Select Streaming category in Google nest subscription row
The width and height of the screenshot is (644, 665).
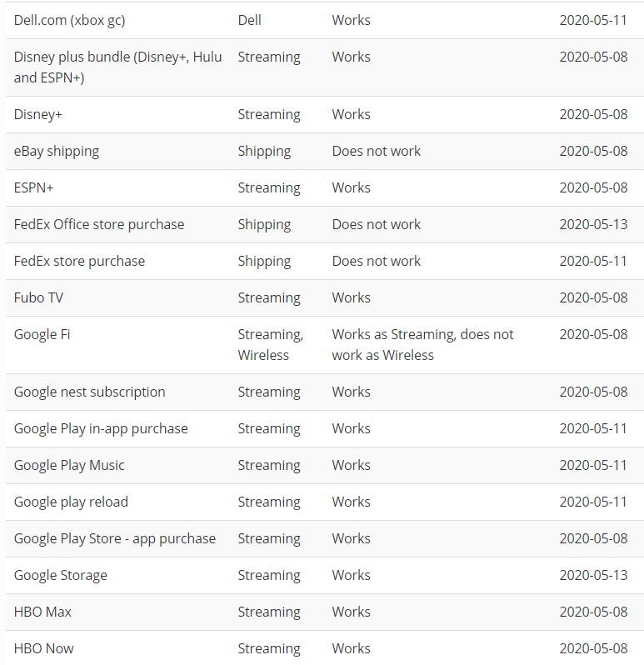coord(269,392)
